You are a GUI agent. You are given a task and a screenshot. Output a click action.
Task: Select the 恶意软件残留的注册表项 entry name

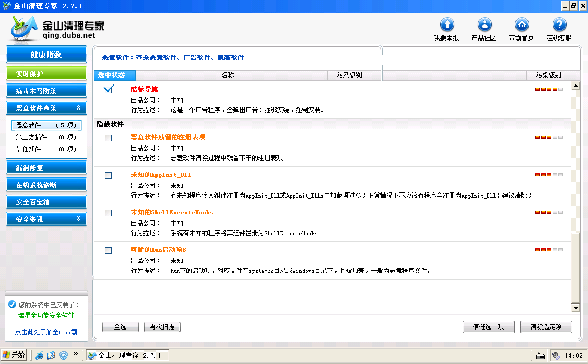[x=167, y=137]
